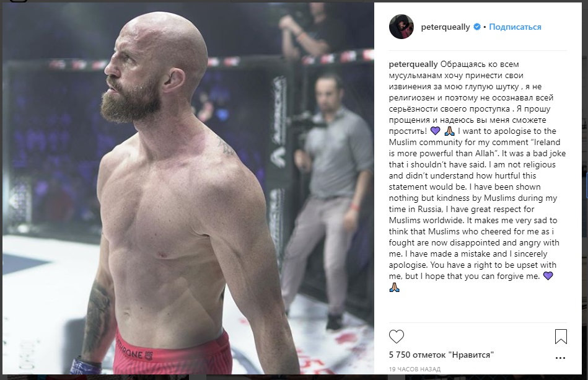The image size is (588, 380).
Task: Save the post using the bookmark icon
Action: coord(561,337)
